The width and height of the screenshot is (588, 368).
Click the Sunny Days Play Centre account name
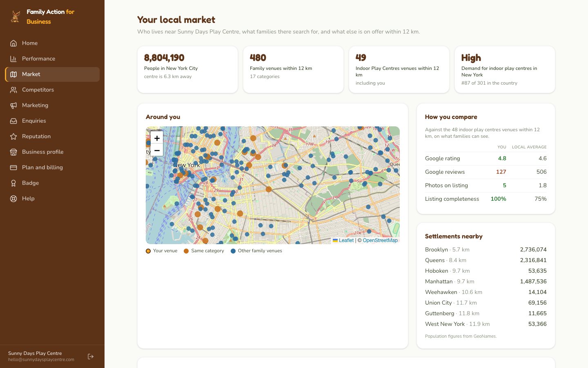tap(35, 353)
